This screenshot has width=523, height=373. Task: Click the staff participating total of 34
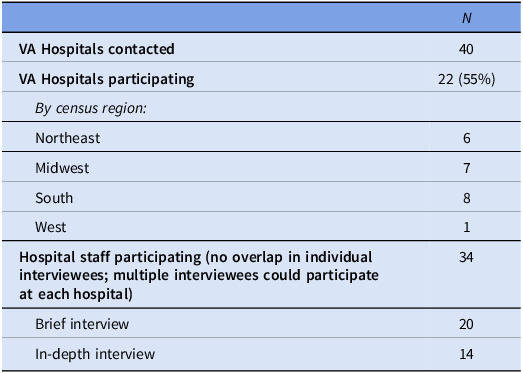466,257
